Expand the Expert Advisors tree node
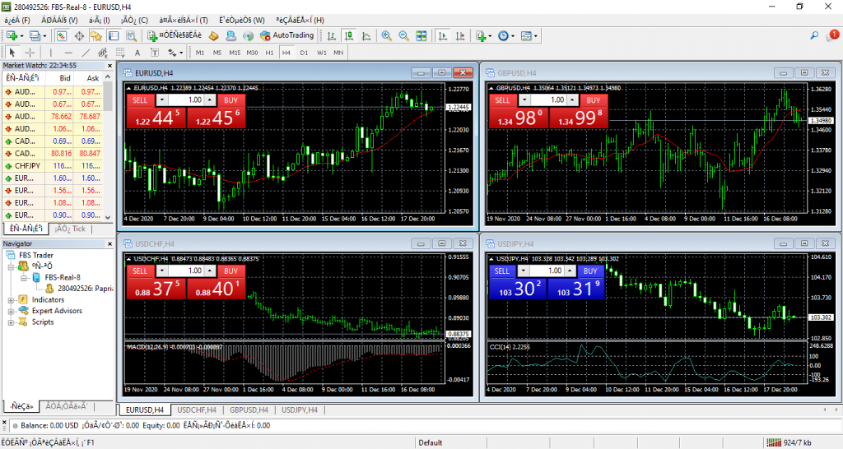The height and width of the screenshot is (449, 843). point(10,311)
